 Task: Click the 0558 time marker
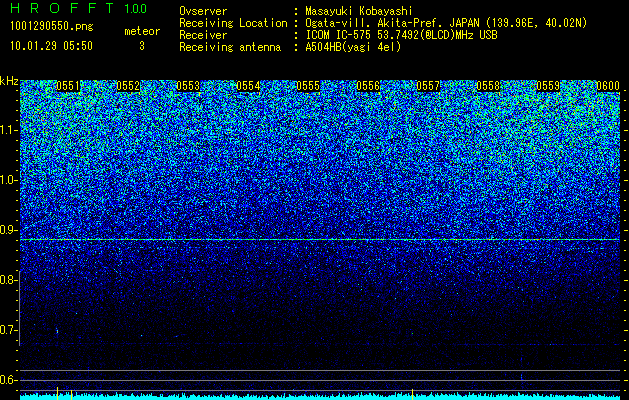488,86
